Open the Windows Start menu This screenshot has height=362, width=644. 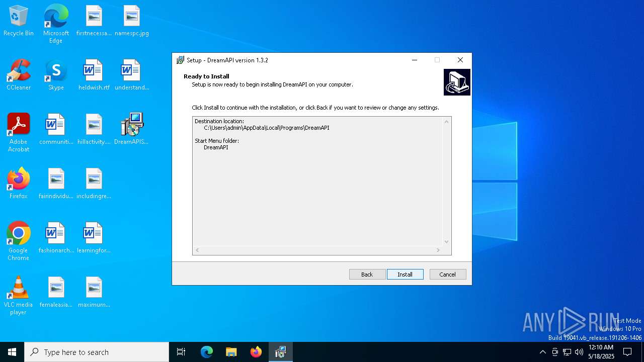(12, 352)
